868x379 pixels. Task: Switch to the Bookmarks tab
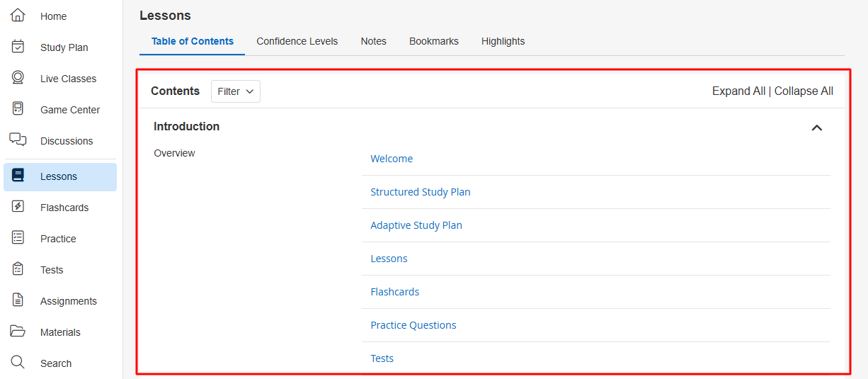point(434,41)
